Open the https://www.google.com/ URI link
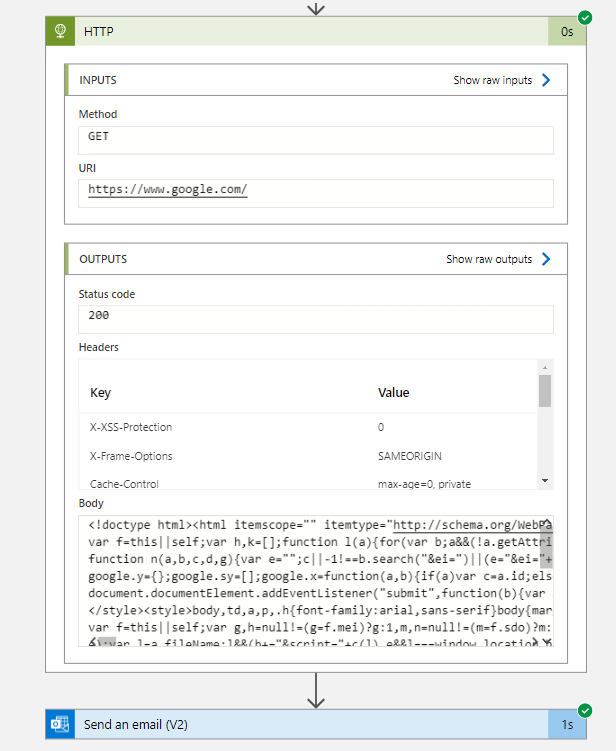616x751 pixels. coord(168,189)
